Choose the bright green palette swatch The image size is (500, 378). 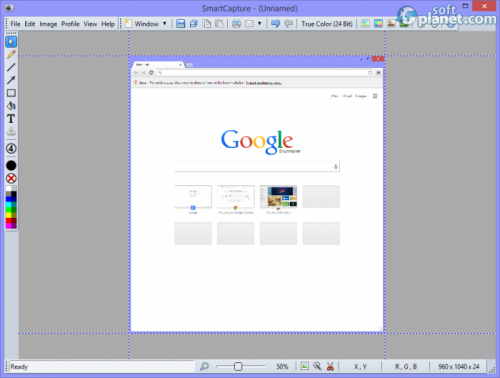[8, 210]
